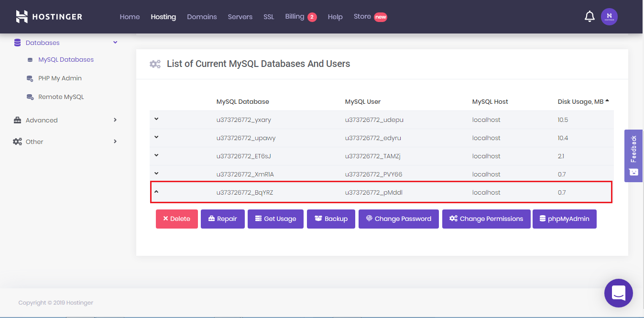Open the Remote MySQL sidebar link
This screenshot has height=318, width=644.
[61, 97]
